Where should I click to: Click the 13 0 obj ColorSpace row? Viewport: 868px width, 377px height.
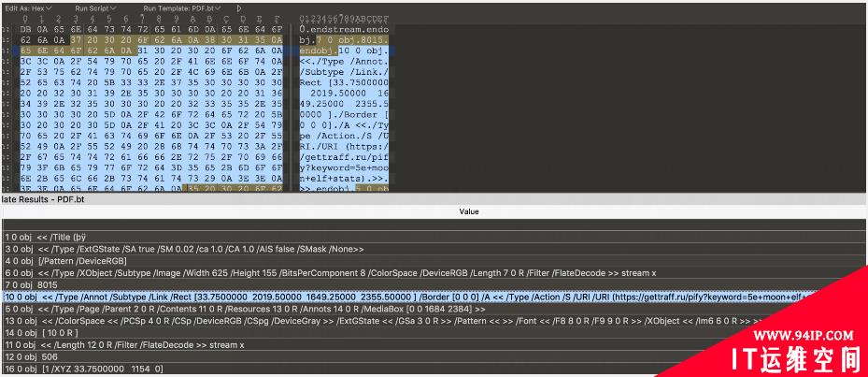coord(280,320)
